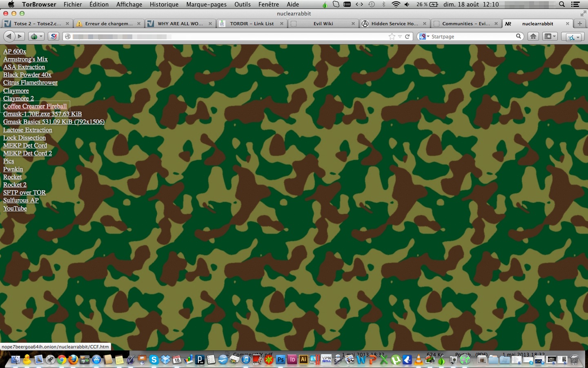Open Skype from the dock
588x368 pixels.
(154, 360)
